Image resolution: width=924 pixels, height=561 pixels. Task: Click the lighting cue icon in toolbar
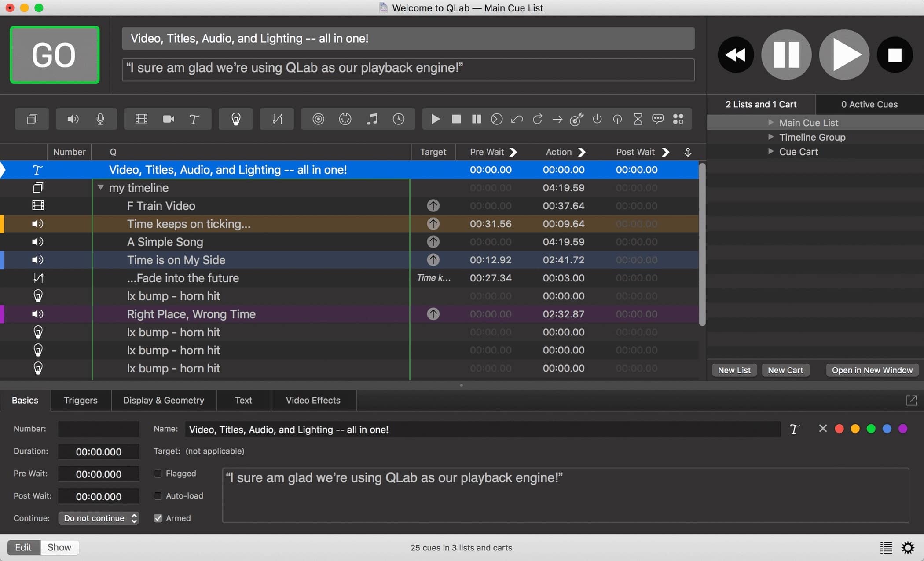point(236,119)
